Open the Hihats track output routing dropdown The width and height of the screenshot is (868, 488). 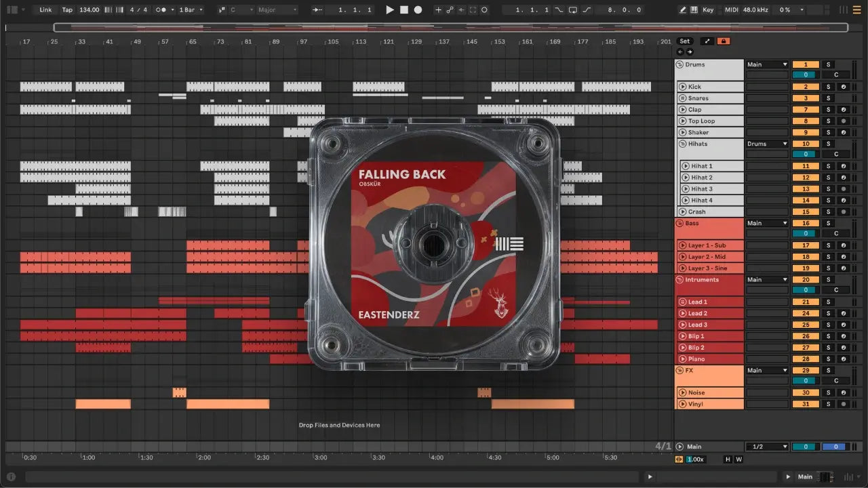pyautogui.click(x=767, y=144)
